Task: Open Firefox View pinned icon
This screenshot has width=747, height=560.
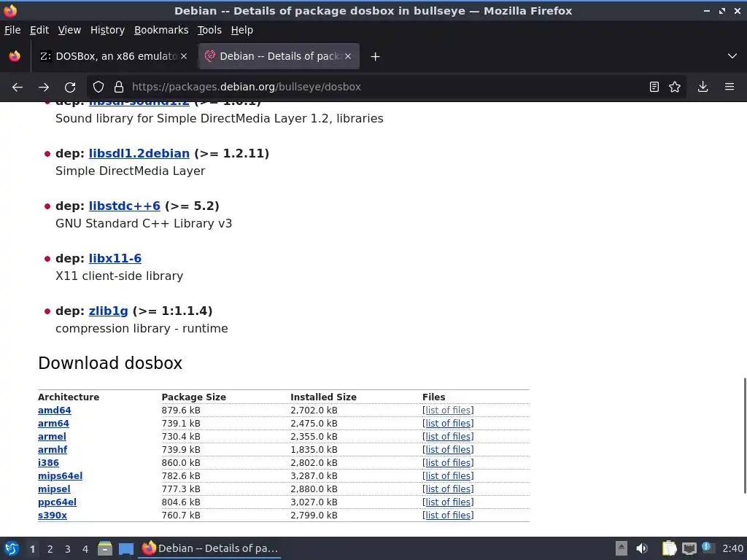Action: (x=15, y=56)
